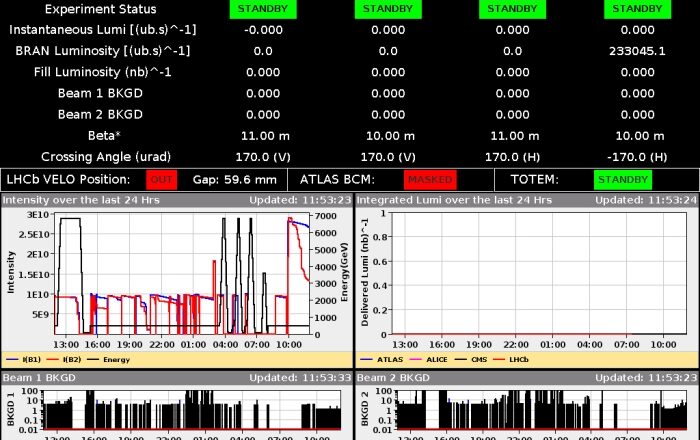This screenshot has height=440, width=700.
Task: Click the -170.0 (H) crossing angle value
Action: coord(637,157)
